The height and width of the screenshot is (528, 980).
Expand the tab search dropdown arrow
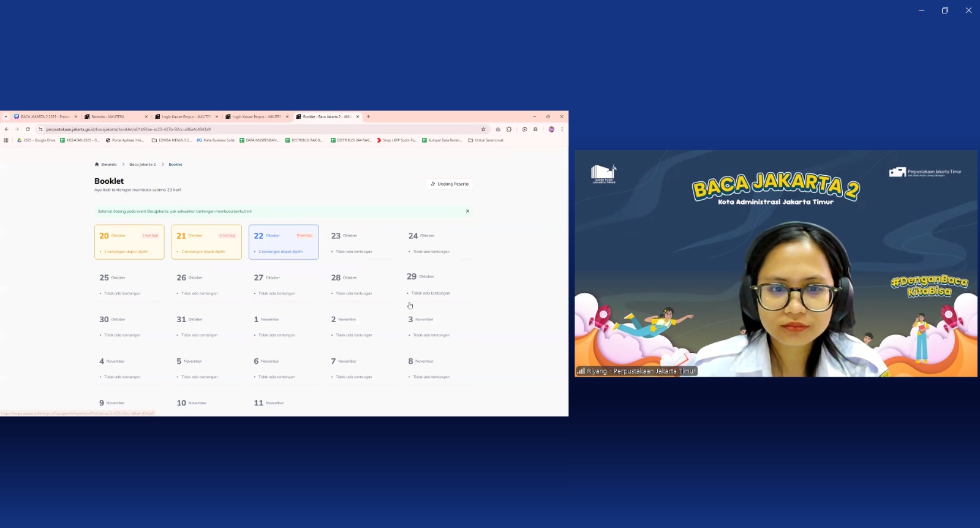tap(6, 116)
